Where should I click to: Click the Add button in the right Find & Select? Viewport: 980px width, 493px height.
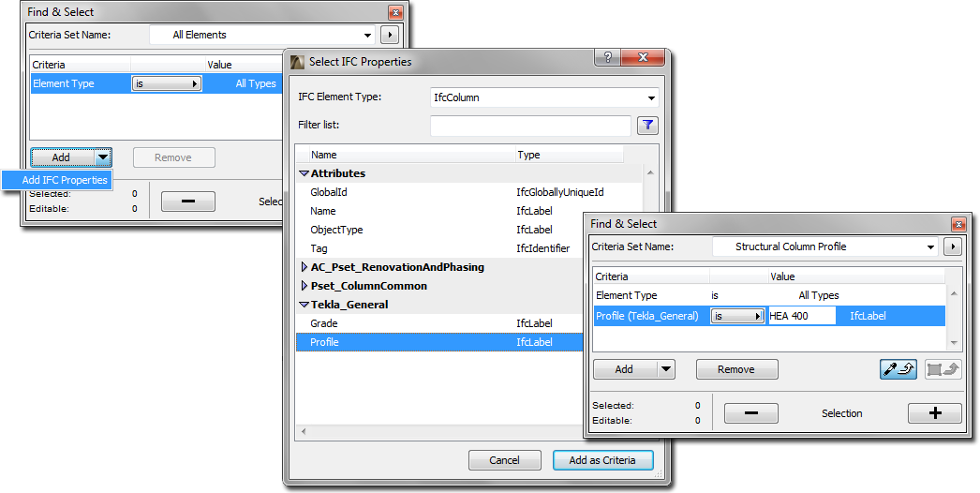tap(626, 369)
